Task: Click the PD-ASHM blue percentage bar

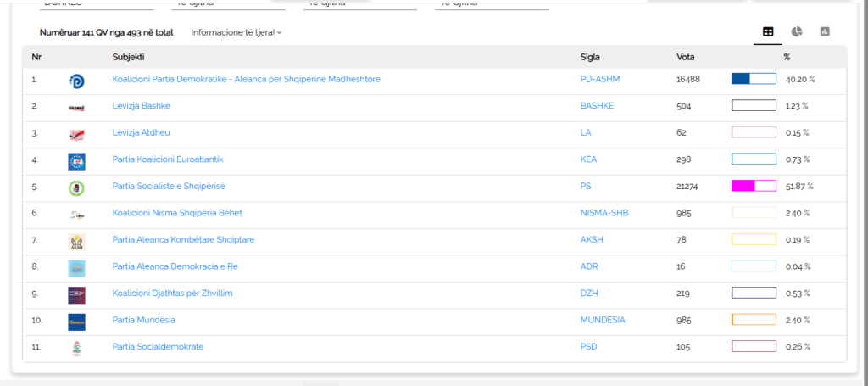Action: tap(754, 79)
